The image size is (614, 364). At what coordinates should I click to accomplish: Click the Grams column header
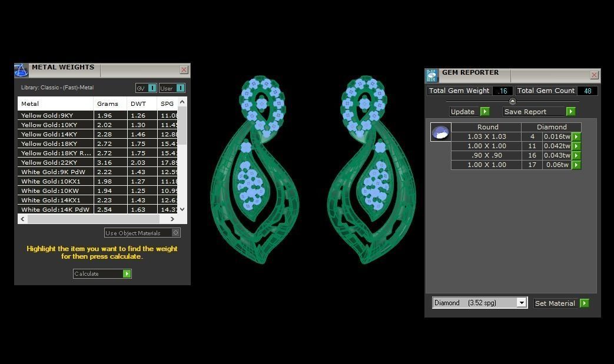pos(110,103)
